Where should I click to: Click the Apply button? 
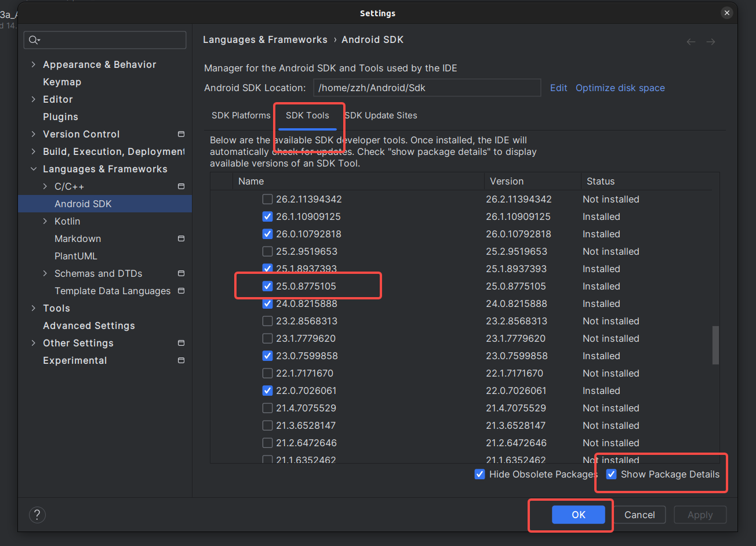point(700,515)
